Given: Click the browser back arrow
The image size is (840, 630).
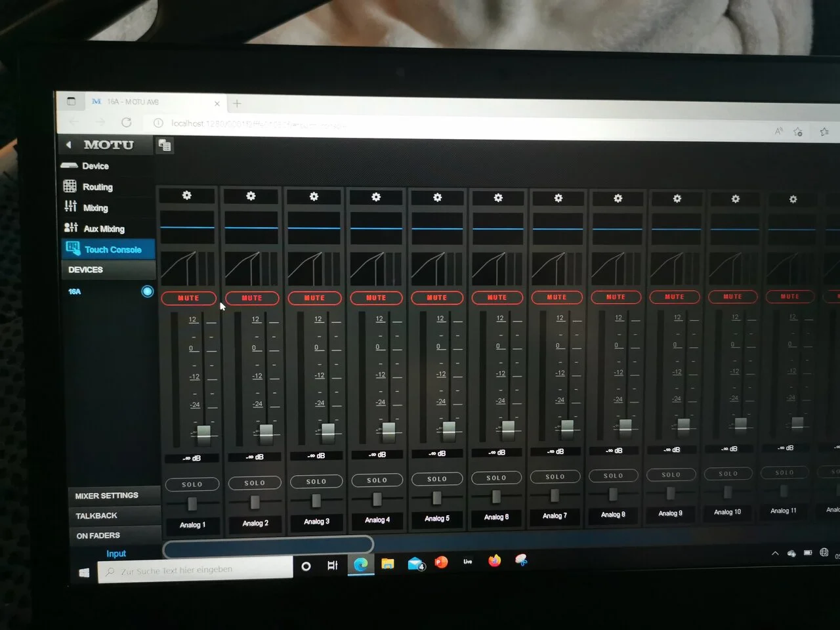Looking at the screenshot, I should [x=73, y=122].
